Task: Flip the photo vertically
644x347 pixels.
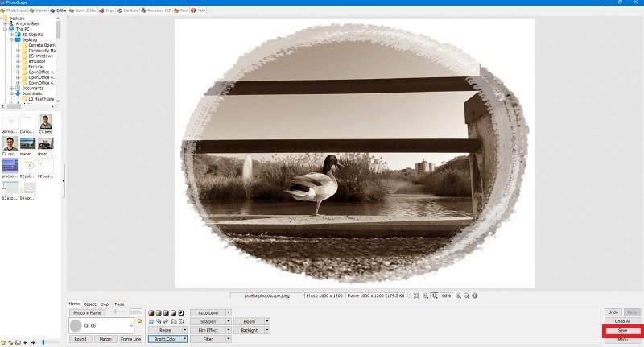Action: [x=181, y=321]
